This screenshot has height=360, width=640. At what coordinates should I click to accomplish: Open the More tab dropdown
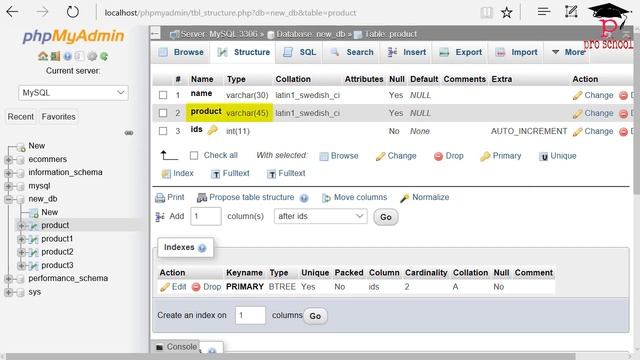[568, 52]
